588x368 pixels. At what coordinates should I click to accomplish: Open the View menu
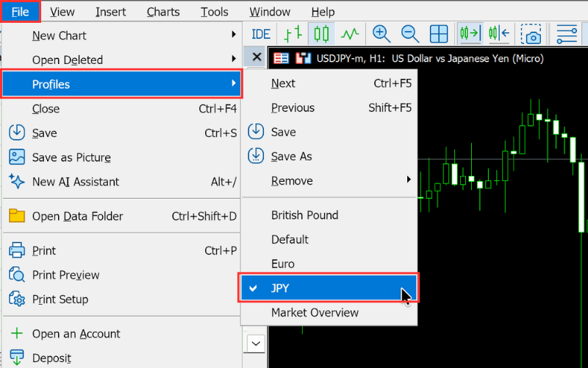point(62,12)
